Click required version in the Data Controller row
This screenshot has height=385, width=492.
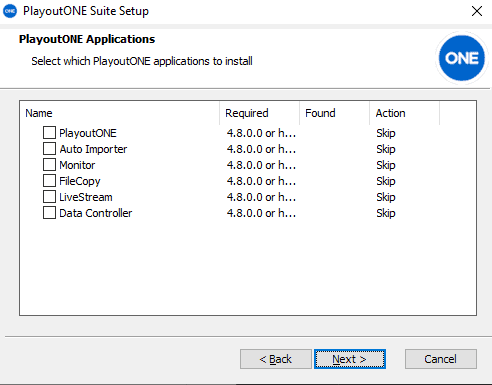(261, 213)
